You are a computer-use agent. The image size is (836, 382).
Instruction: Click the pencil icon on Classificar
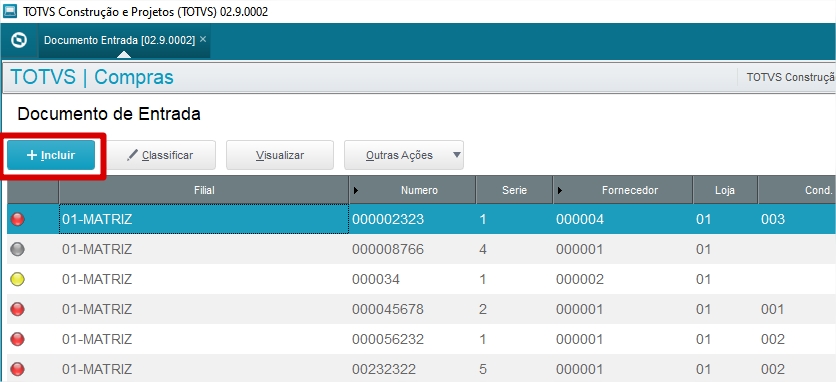pos(132,155)
